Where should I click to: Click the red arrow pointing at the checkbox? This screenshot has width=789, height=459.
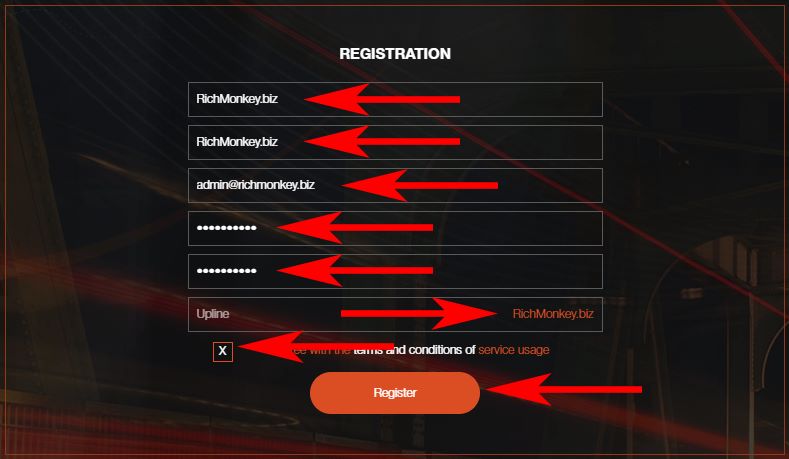(316, 346)
